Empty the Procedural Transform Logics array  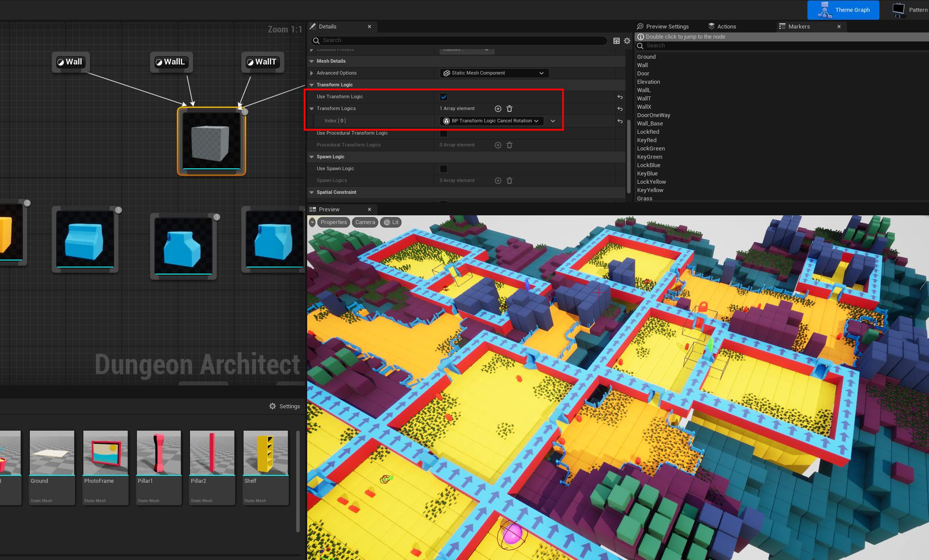[x=509, y=145]
